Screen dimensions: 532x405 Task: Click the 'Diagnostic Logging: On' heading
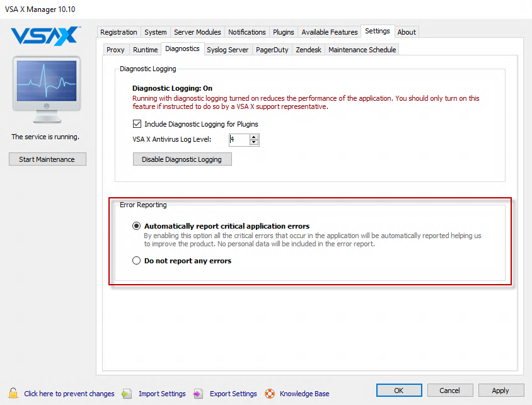(x=172, y=88)
